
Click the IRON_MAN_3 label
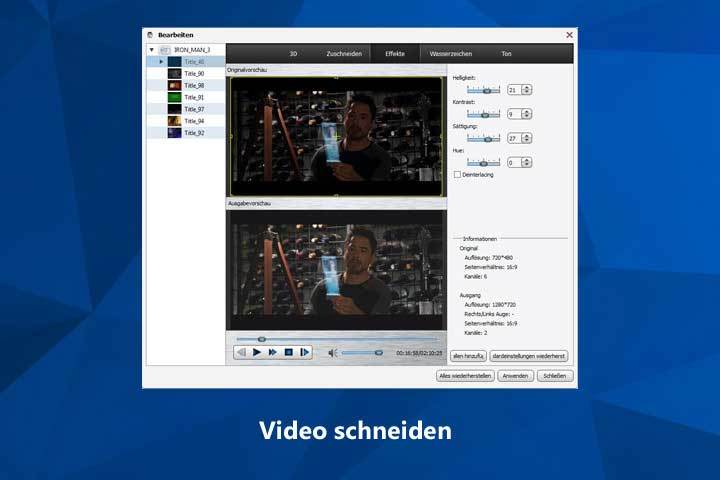pos(192,50)
